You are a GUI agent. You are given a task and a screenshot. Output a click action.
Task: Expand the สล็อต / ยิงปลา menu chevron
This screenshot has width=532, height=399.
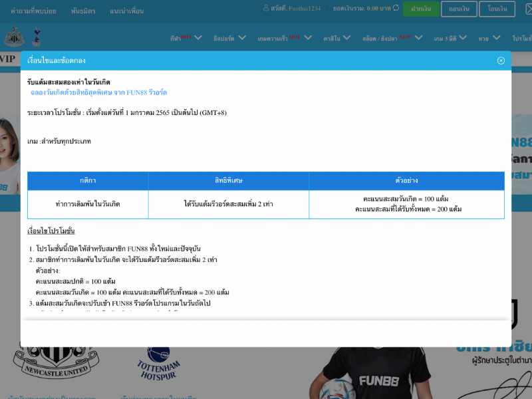[418, 38]
